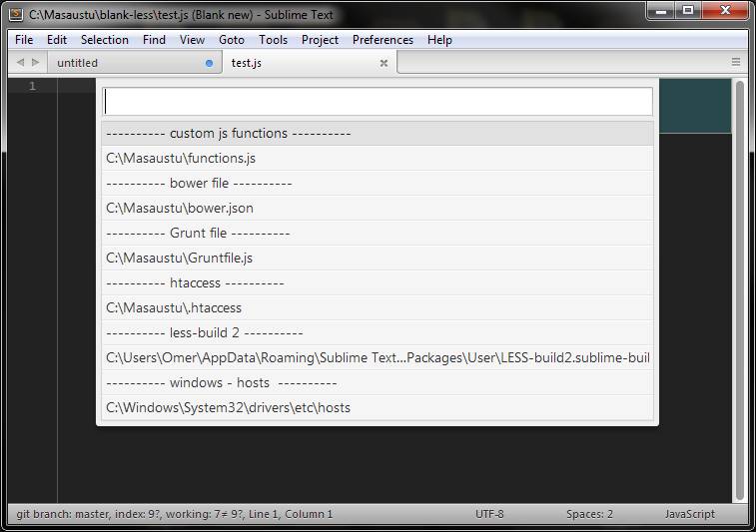Select the less-build 2 header row
The width and height of the screenshot is (756, 532).
point(378,333)
